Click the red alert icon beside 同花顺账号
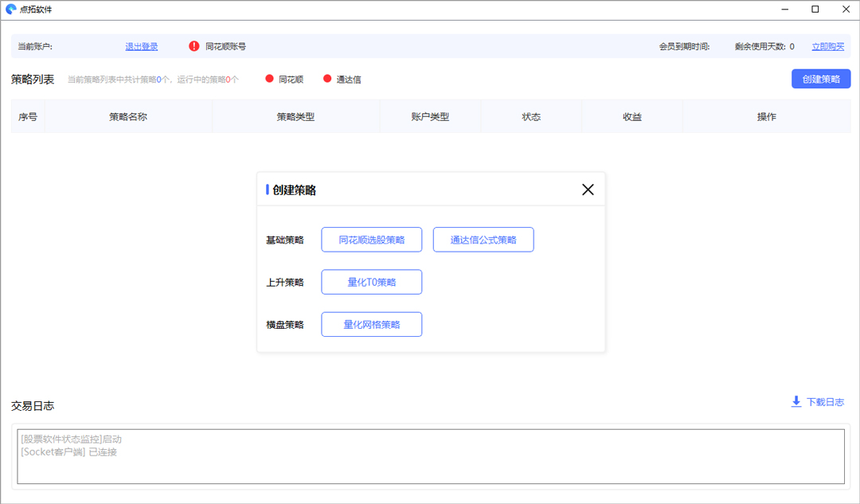 pos(194,46)
